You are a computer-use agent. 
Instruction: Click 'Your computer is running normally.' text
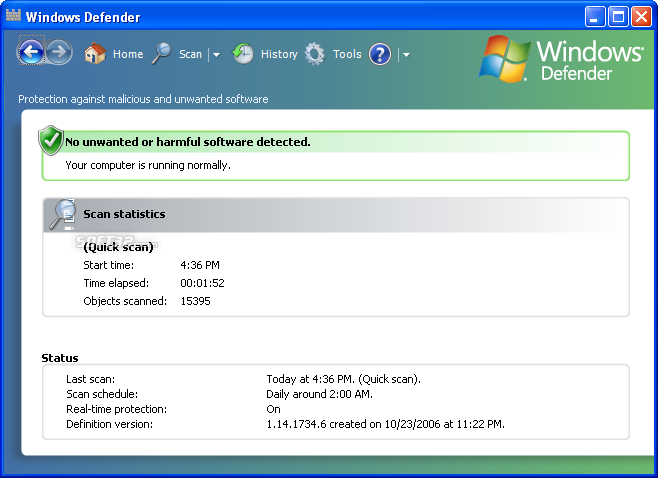148,165
